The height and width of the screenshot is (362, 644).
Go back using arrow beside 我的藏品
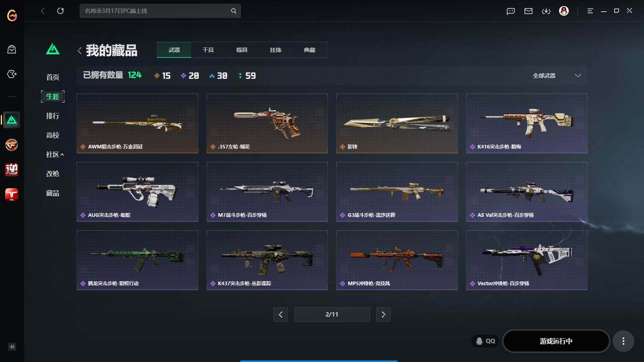pyautogui.click(x=79, y=51)
